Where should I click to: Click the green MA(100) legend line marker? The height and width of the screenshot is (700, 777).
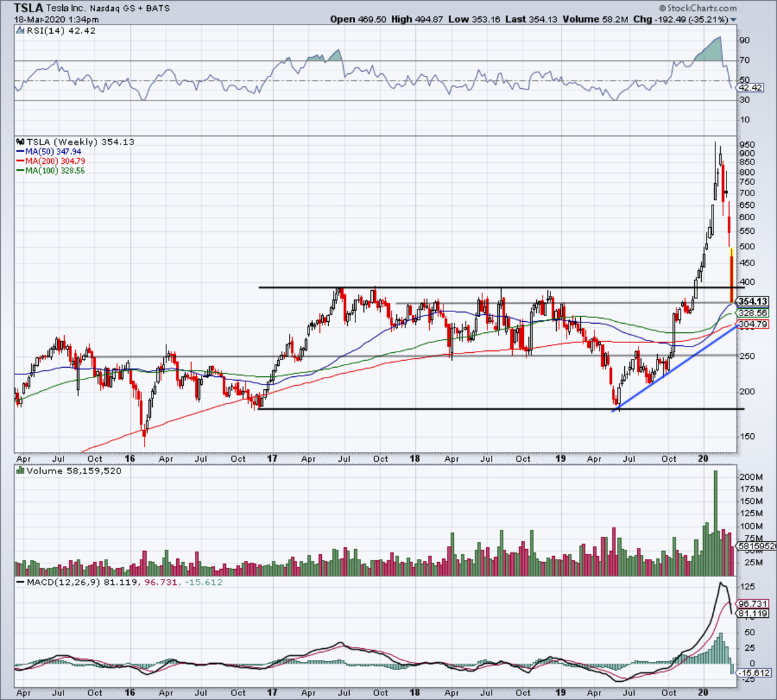click(20, 171)
